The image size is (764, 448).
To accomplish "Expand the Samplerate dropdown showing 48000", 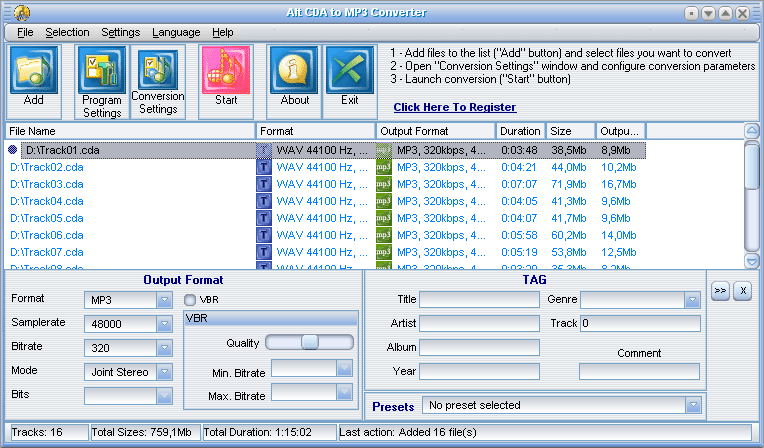I will click(164, 324).
